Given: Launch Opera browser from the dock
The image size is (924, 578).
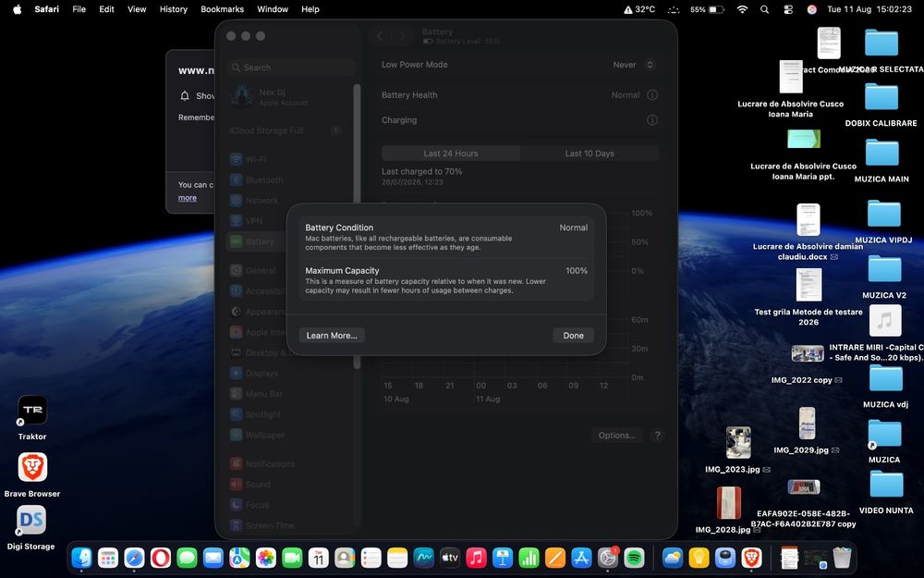Looking at the screenshot, I should pyautogui.click(x=160, y=558).
